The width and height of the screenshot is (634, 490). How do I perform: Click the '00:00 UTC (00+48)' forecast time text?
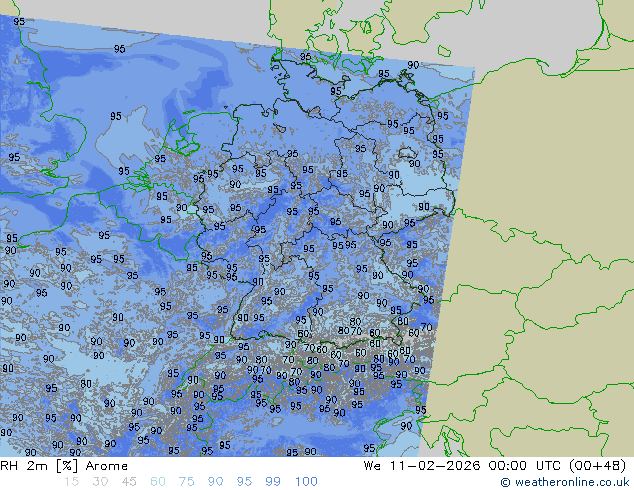(557, 466)
